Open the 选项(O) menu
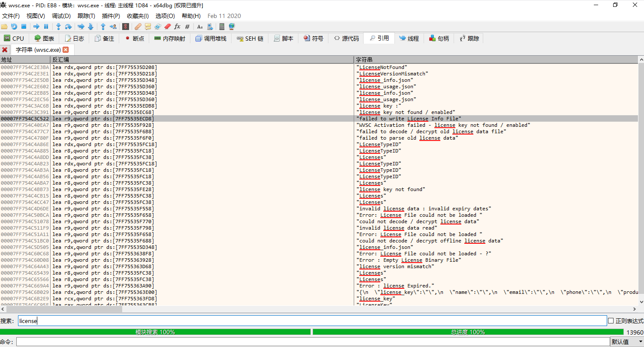This screenshot has height=347, width=644. point(165,16)
